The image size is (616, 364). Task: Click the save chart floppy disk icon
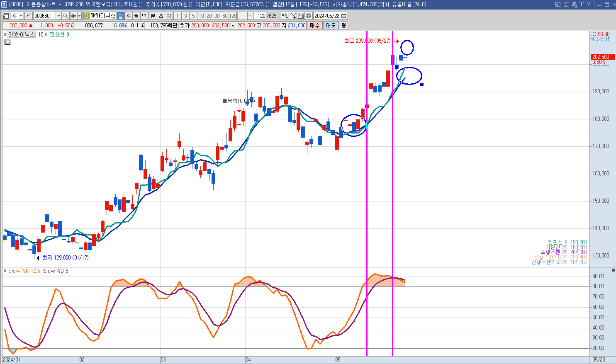pos(301,16)
